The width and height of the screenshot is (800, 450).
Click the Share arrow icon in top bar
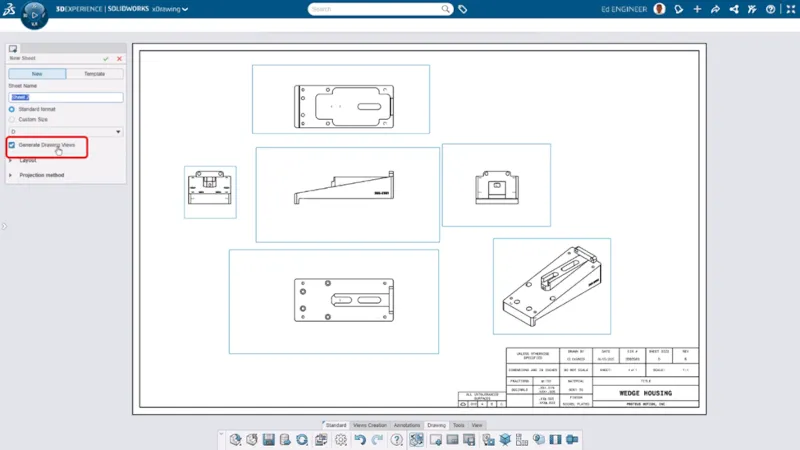(715, 9)
